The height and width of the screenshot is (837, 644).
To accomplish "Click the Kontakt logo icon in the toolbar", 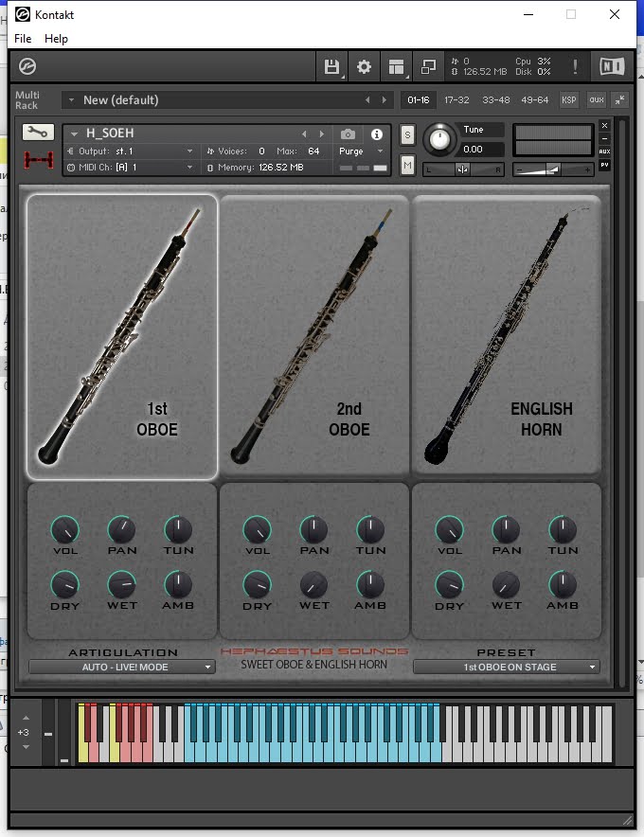I will point(27,66).
